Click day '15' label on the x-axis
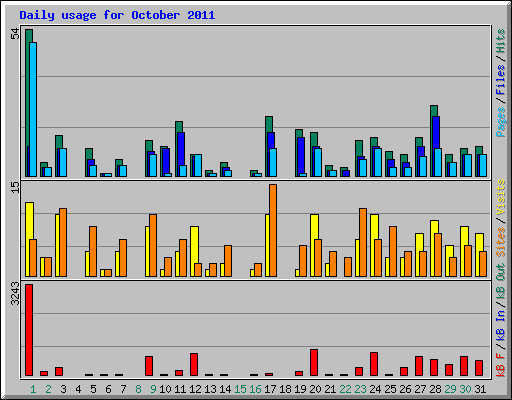This screenshot has width=512, height=400. (x=240, y=389)
